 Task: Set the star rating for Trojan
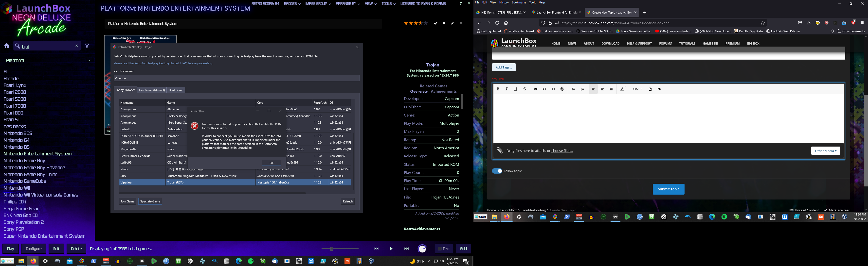tap(416, 23)
